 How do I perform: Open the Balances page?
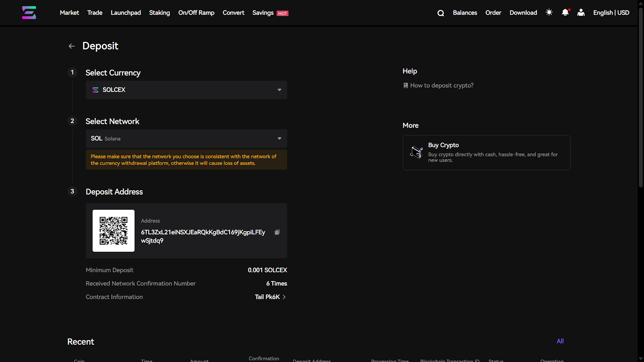(x=465, y=13)
